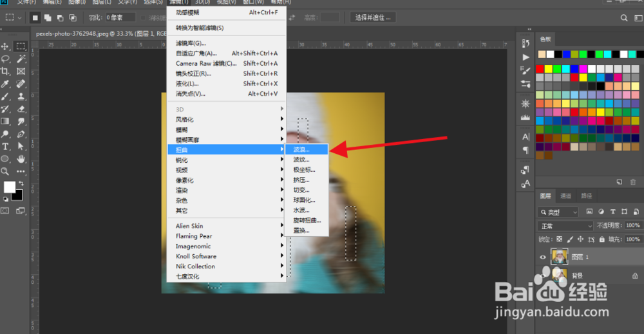The height and width of the screenshot is (334, 644).
Task: Expand the Alien Skin submenu
Action: coord(227,226)
